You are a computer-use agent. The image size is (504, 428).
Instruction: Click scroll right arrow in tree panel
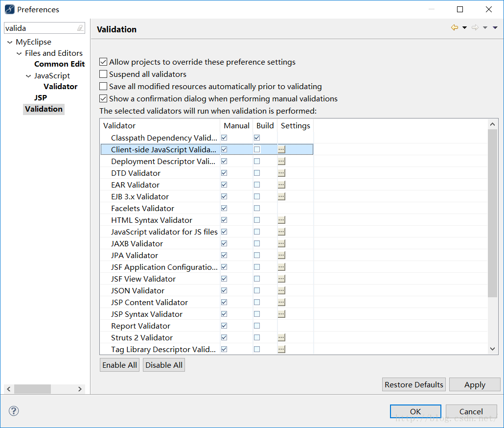pos(80,389)
